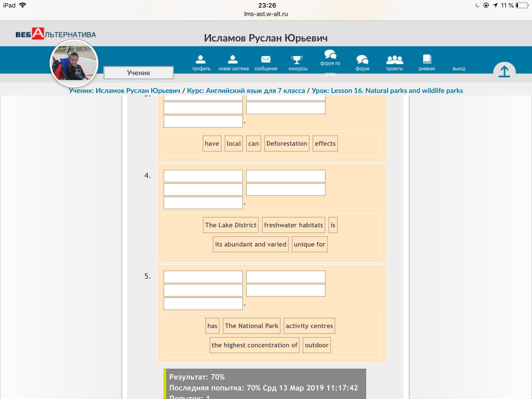The image size is (532, 399).
Task: Click the Ученик role button
Action: [138, 73]
